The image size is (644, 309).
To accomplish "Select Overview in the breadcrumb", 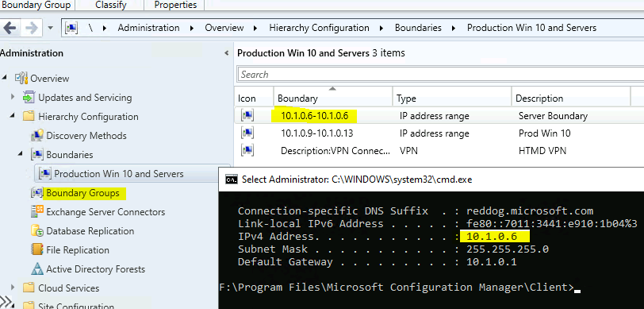I will 224,28.
